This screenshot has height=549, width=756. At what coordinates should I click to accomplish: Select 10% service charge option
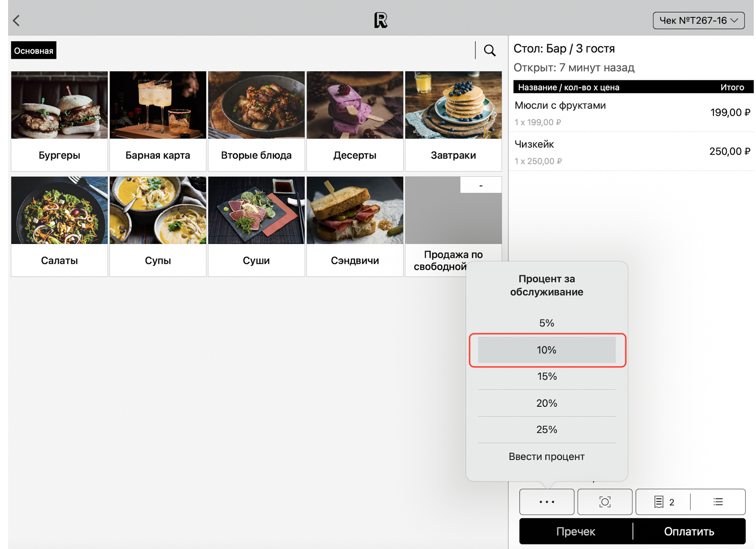[x=547, y=350]
